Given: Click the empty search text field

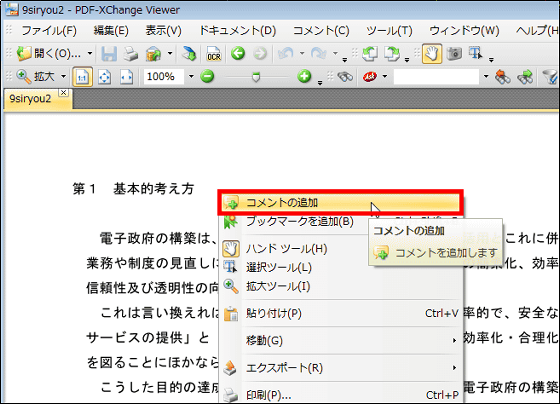Looking at the screenshot, I should tap(436, 76).
